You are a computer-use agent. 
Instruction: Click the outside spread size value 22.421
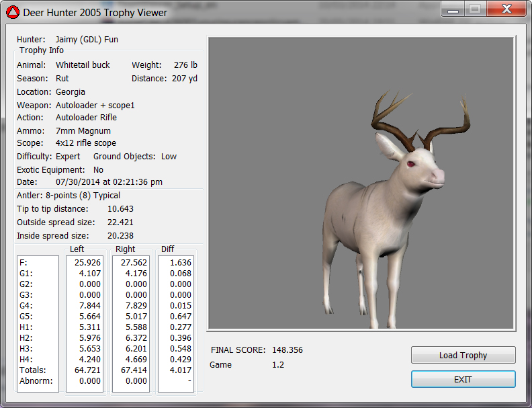(x=120, y=222)
